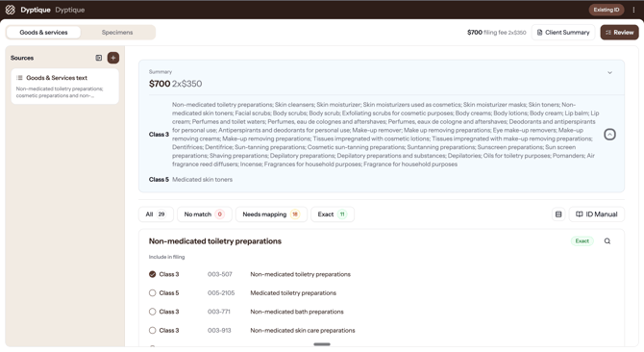Click the 003-913 ID code
The image size is (644, 352).
tap(219, 330)
